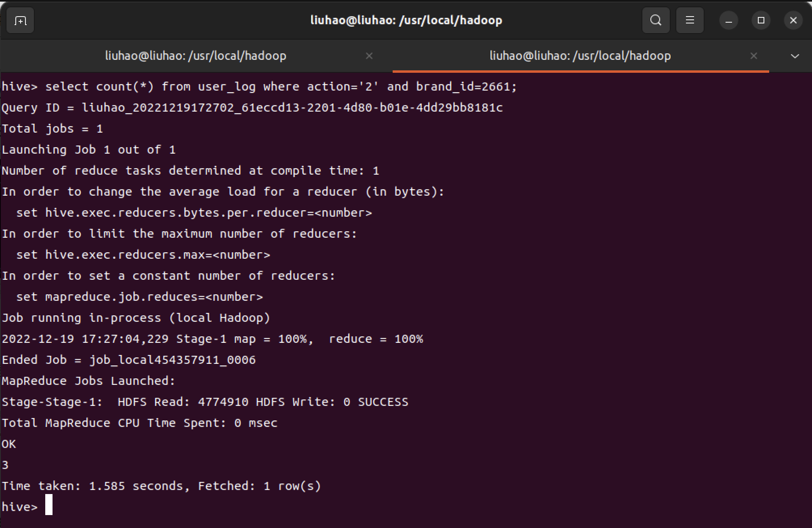Click 'Number of reduce tasks determined' line
812x528 pixels.
tap(191, 171)
